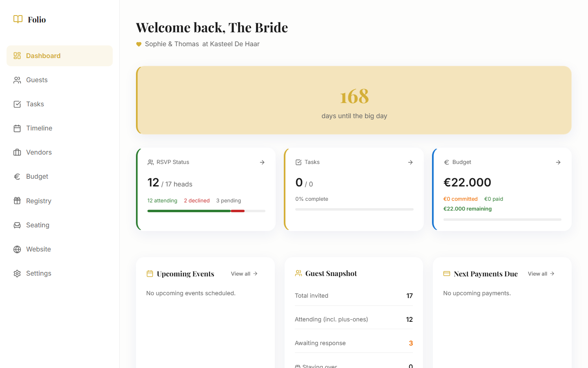Click the Timeline calendar icon
The width and height of the screenshot is (588, 368).
[x=17, y=128]
